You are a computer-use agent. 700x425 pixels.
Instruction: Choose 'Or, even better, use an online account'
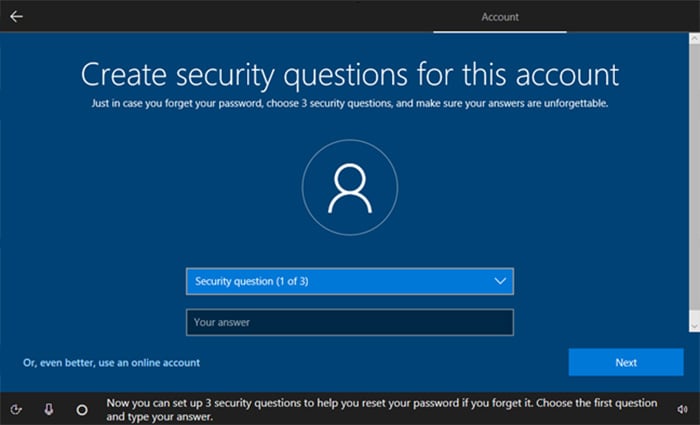(x=111, y=362)
